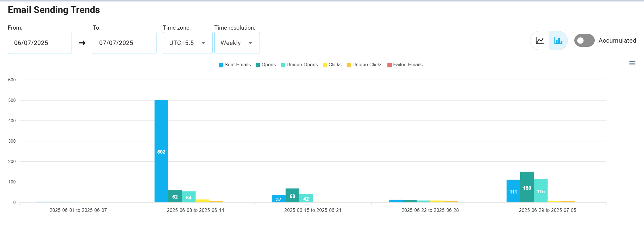
Task: Click the 37 Sent Emails bar
Action: (x=279, y=199)
